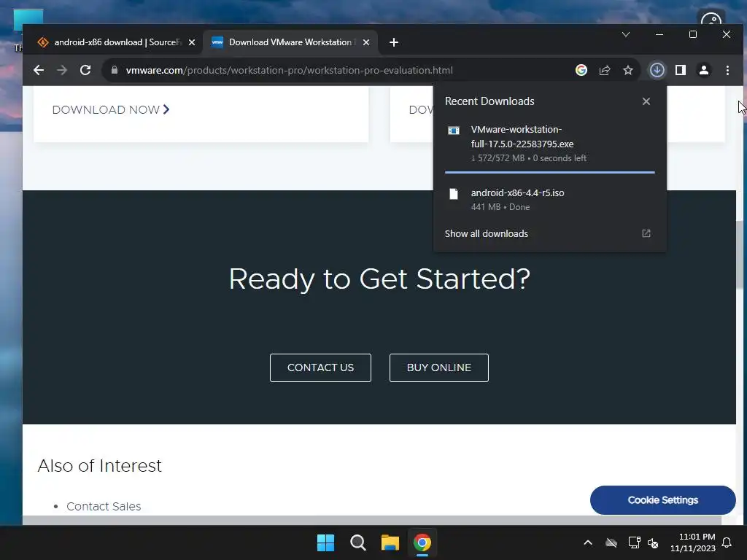The image size is (747, 560).
Task: Click Show all downloads
Action: pos(487,234)
